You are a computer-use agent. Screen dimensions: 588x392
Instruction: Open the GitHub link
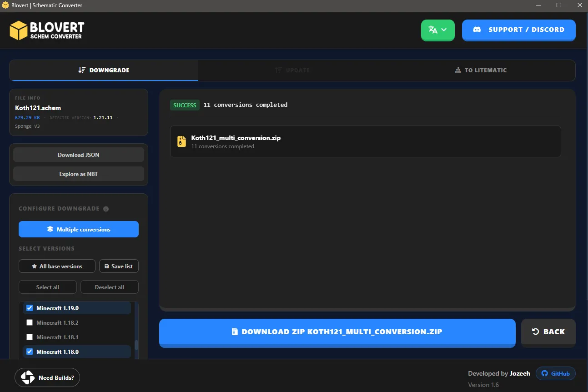coord(556,373)
